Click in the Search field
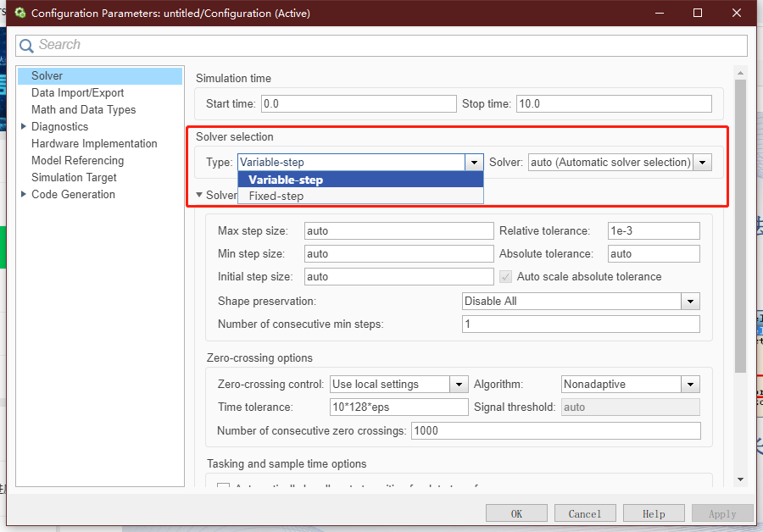Screen dimensions: 763x532 (381, 45)
